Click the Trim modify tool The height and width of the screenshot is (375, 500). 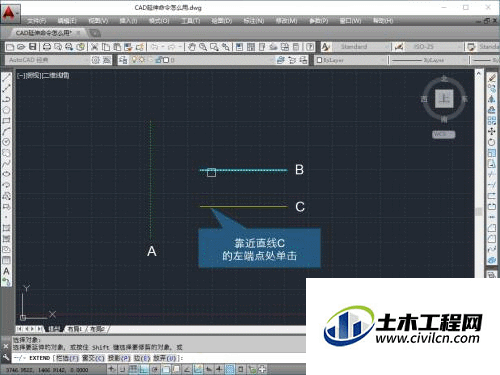(492, 174)
